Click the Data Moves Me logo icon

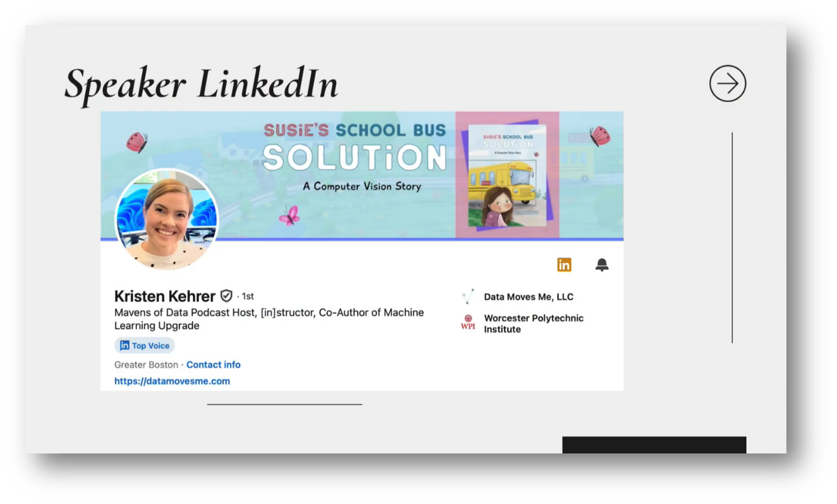pos(468,296)
